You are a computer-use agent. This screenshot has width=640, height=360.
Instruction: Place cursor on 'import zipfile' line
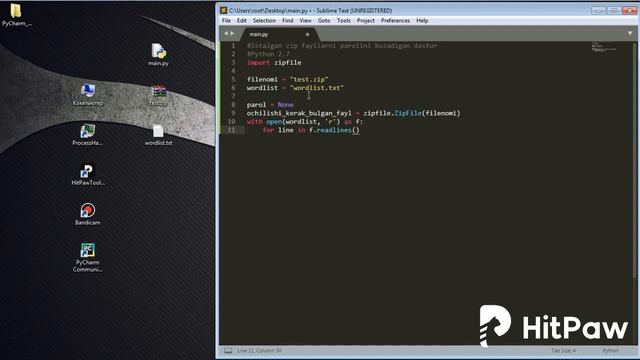[x=274, y=62]
